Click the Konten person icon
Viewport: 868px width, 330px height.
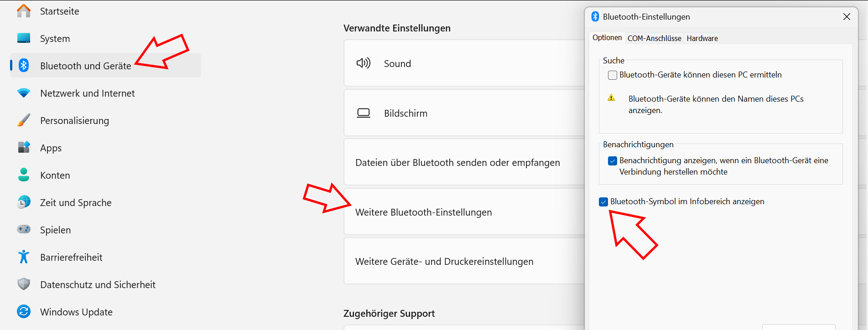(x=24, y=175)
